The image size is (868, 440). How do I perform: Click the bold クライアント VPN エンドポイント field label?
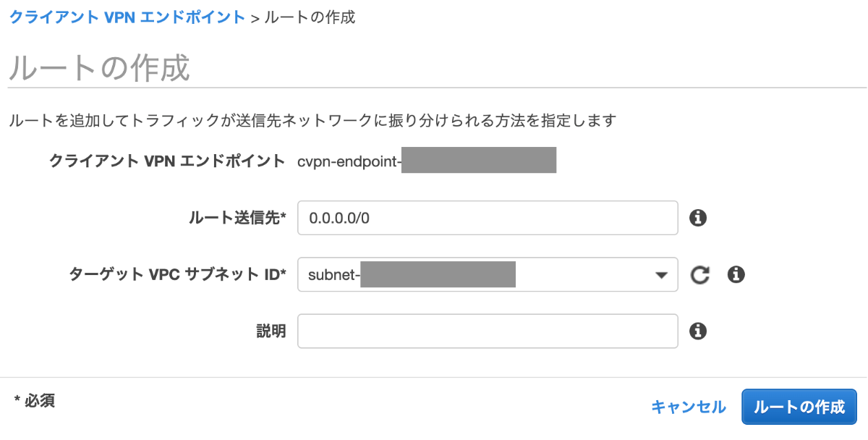click(167, 161)
